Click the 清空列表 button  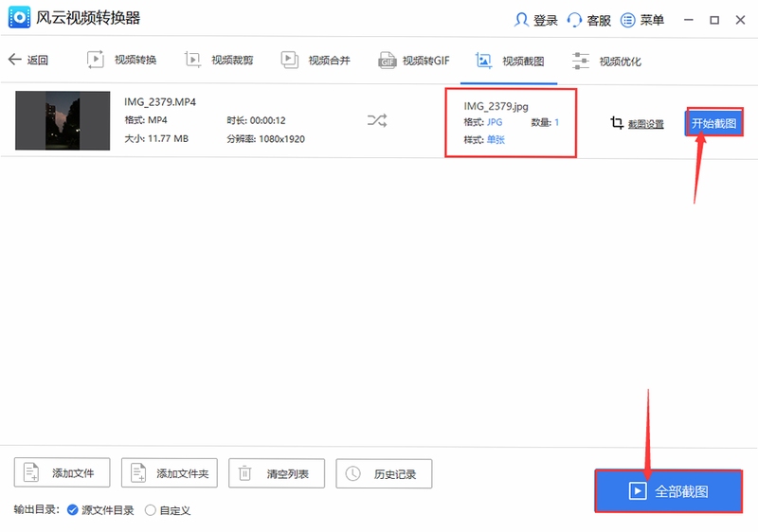[x=277, y=473]
